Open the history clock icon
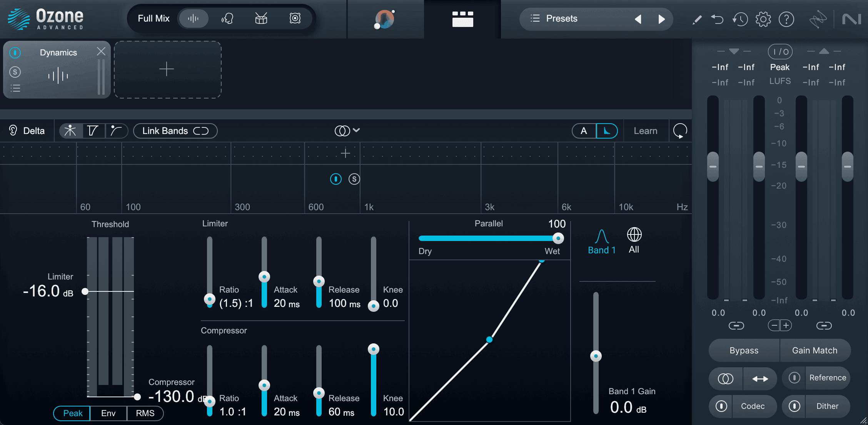868x425 pixels. (x=740, y=19)
